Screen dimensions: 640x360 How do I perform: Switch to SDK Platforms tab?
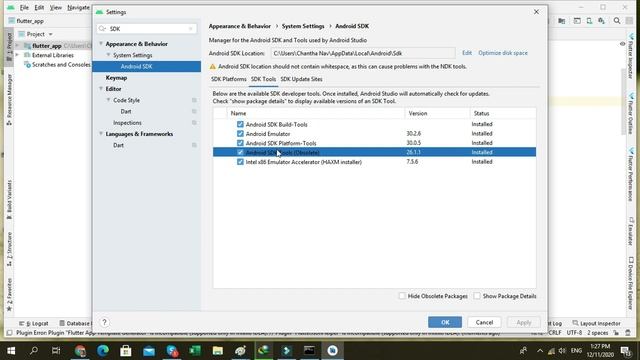(x=229, y=79)
